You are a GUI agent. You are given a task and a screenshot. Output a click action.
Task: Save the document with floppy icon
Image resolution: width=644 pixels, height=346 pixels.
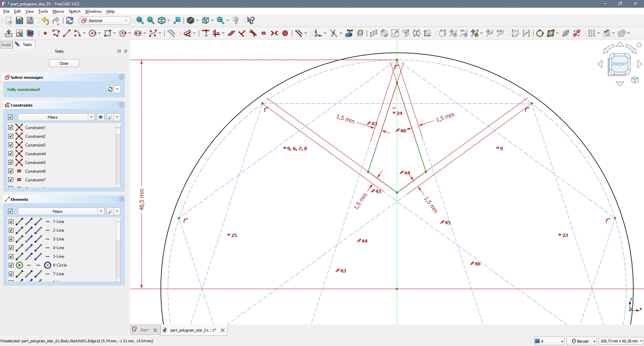[x=30, y=20]
